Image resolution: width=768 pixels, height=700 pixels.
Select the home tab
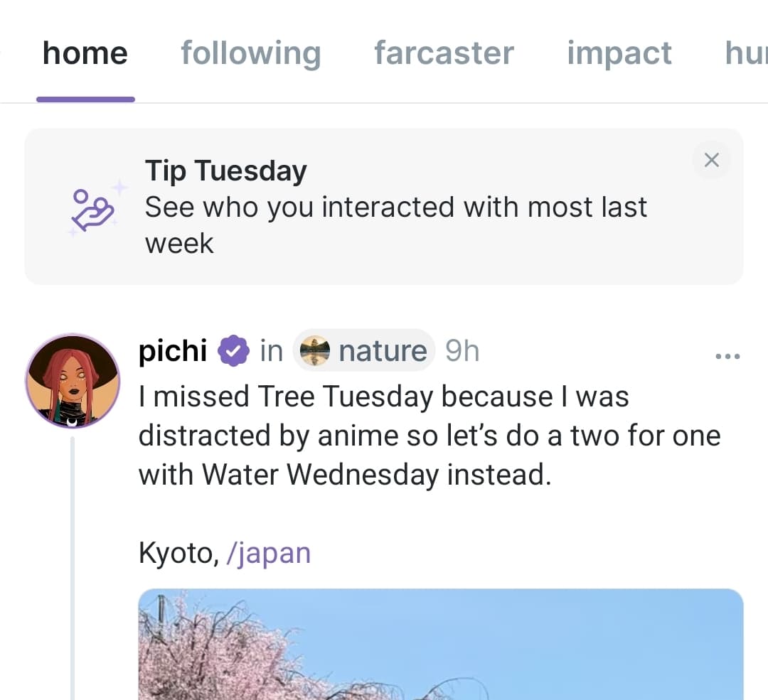pos(84,53)
